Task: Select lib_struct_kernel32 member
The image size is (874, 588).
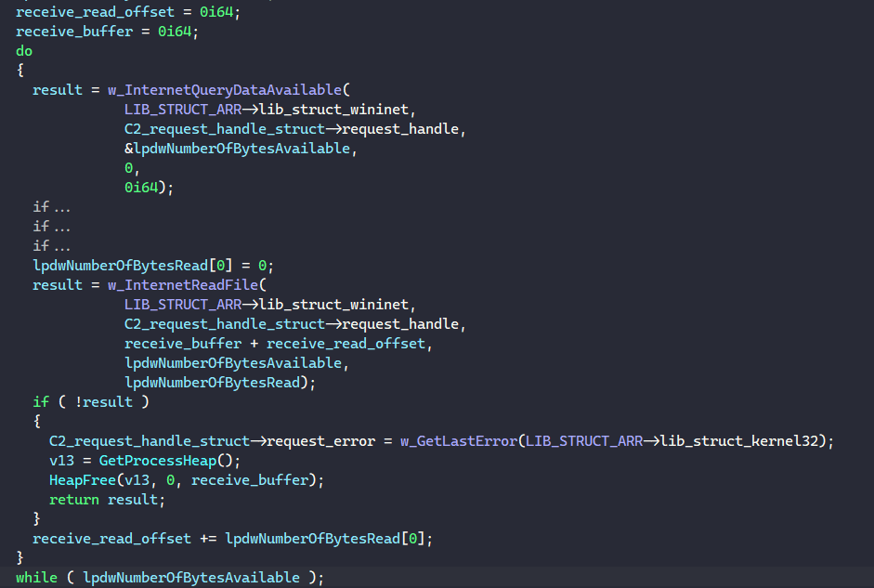Action: point(739,441)
